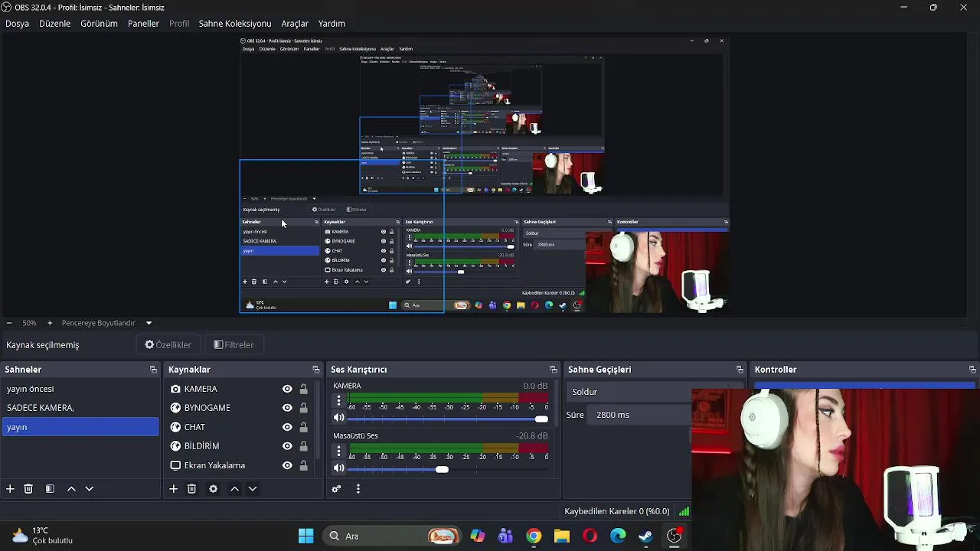This screenshot has width=980, height=551.
Task: Open Steam from the taskbar
Action: point(646,536)
